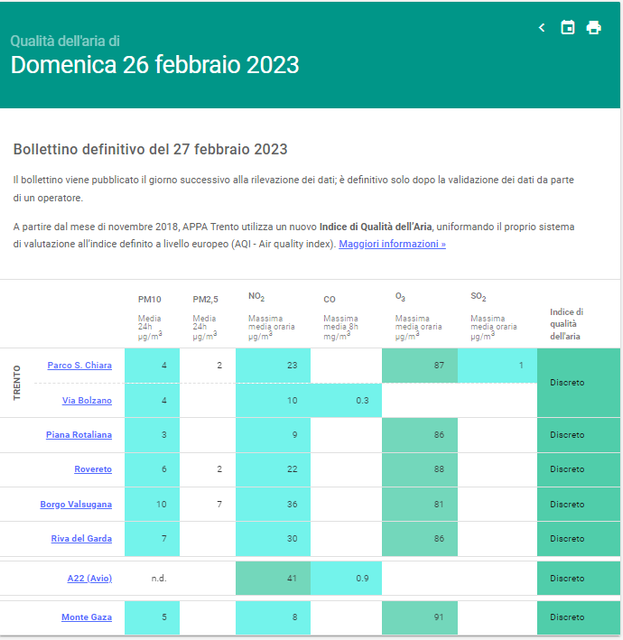Screen dimensions: 623x640
Task: Select Monte Gaza O3 value 91
Action: 420,617
